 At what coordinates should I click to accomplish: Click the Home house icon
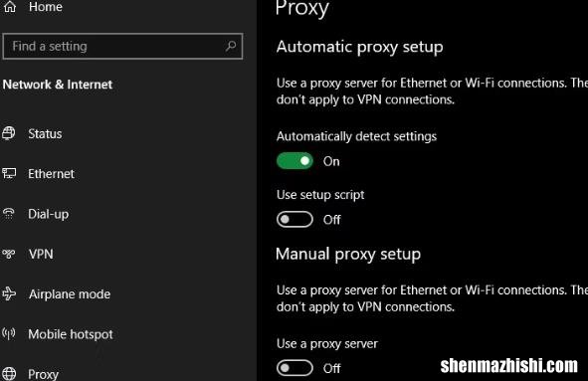[x=9, y=6]
